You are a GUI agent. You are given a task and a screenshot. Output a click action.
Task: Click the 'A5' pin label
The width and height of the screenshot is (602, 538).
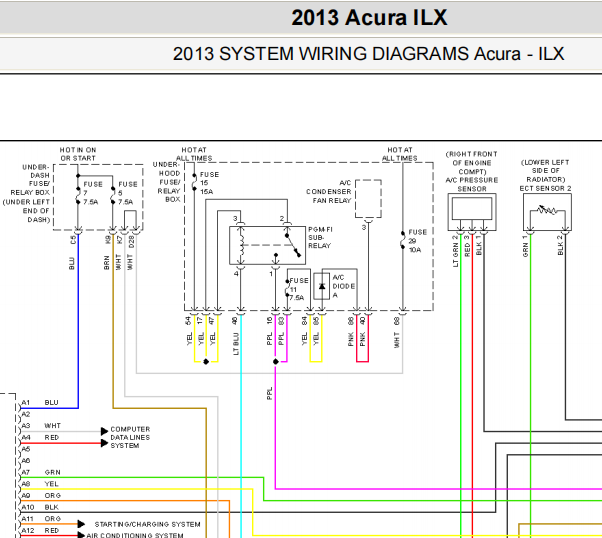pos(25,449)
